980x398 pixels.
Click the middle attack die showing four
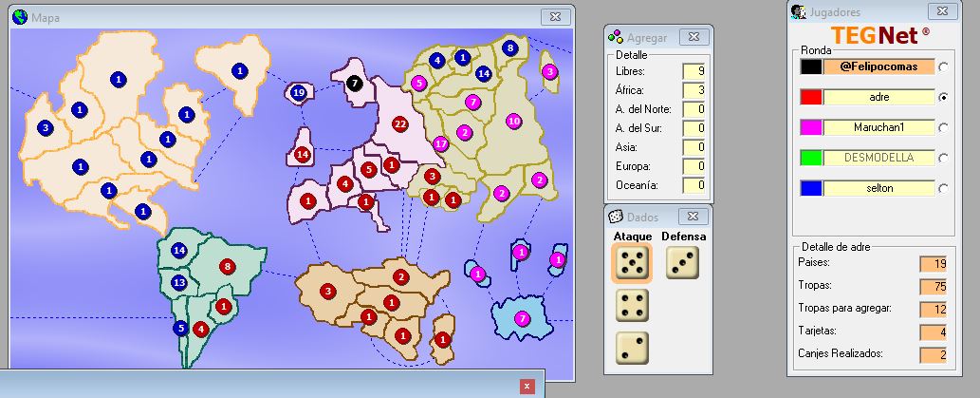(x=631, y=305)
